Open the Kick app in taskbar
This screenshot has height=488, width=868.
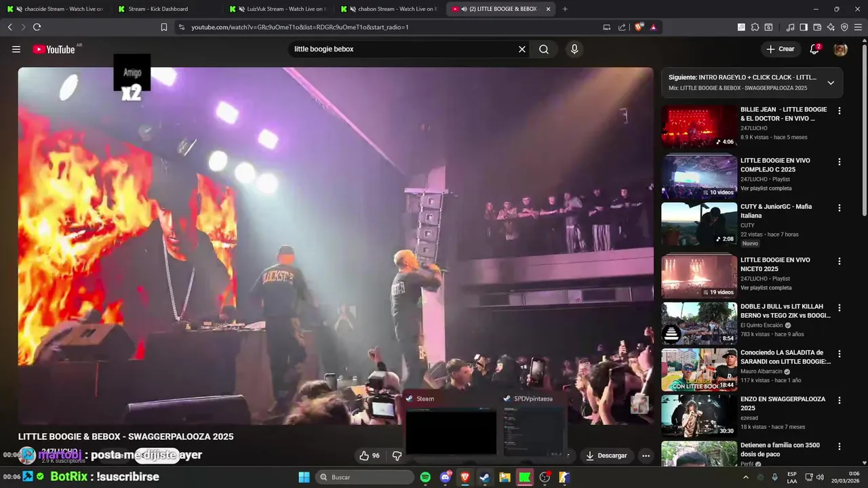point(524,477)
